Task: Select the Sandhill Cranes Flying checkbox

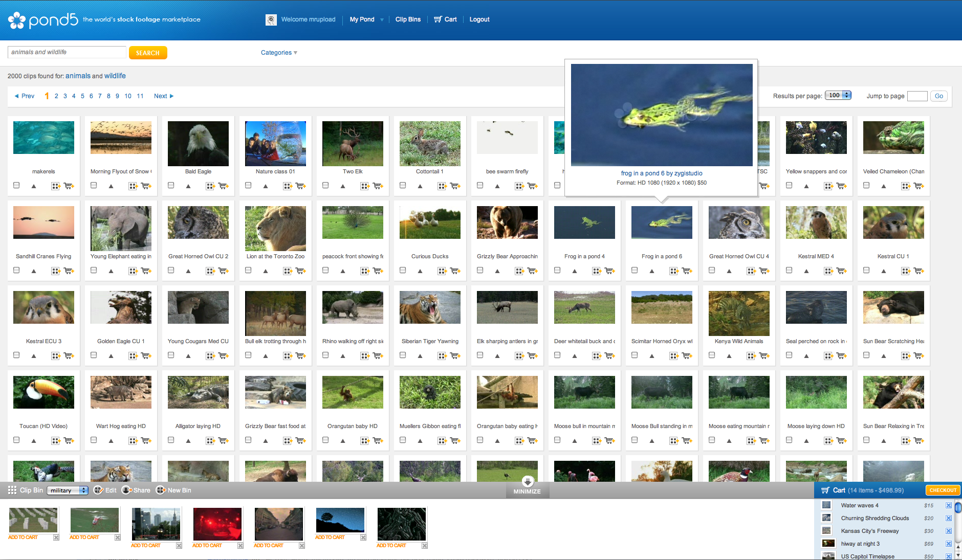Action: click(16, 270)
